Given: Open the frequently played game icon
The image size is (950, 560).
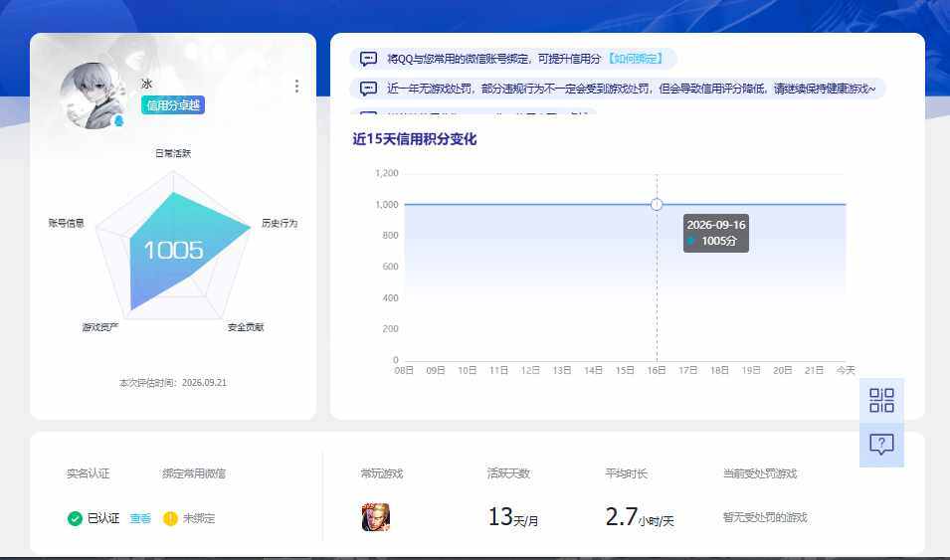Looking at the screenshot, I should pyautogui.click(x=376, y=517).
